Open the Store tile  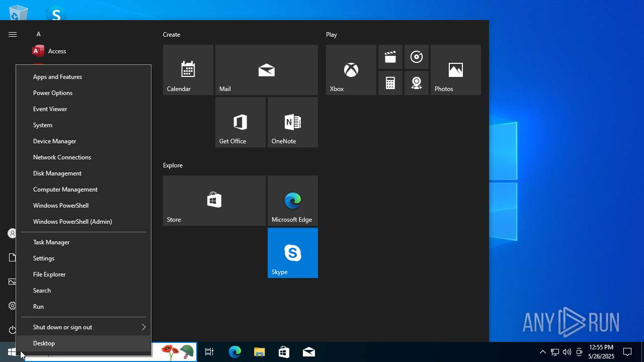[x=214, y=201]
